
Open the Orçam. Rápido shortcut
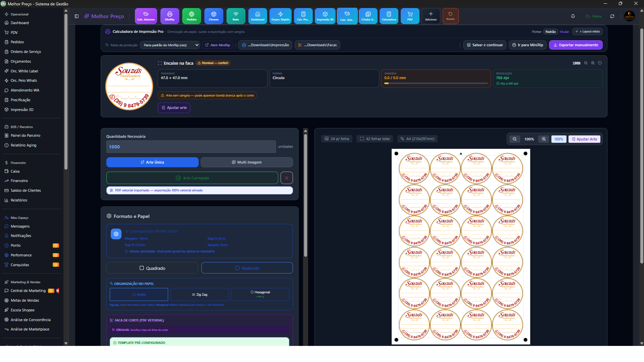pos(280,16)
